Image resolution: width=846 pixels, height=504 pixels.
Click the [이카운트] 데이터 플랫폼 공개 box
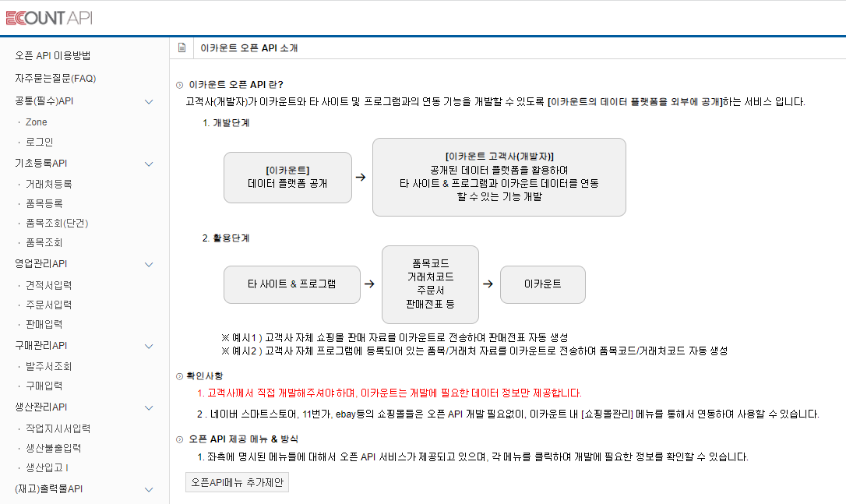tap(287, 178)
